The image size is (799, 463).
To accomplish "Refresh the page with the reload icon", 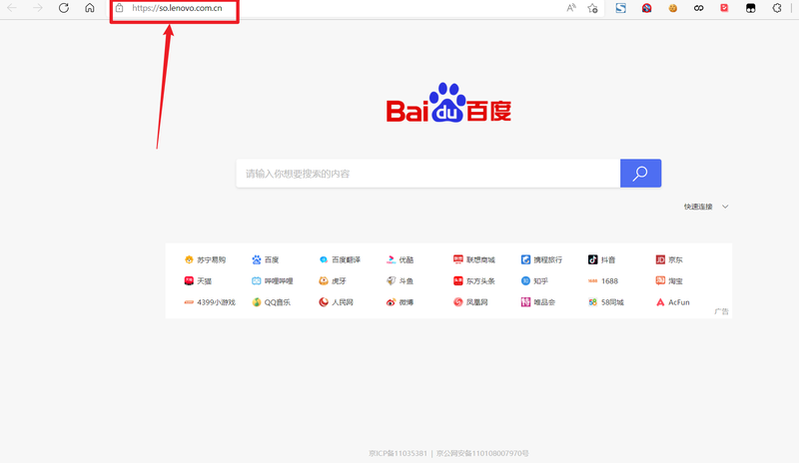I will pyautogui.click(x=63, y=8).
